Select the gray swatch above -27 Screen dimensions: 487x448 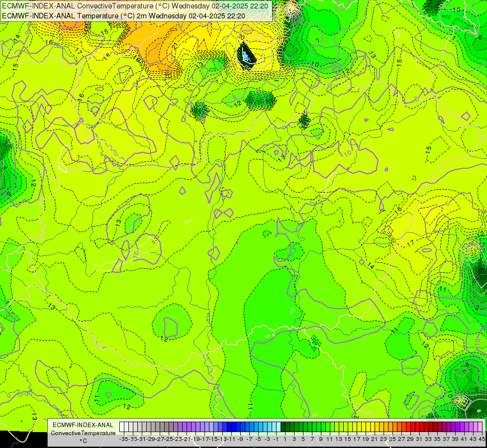click(158, 427)
